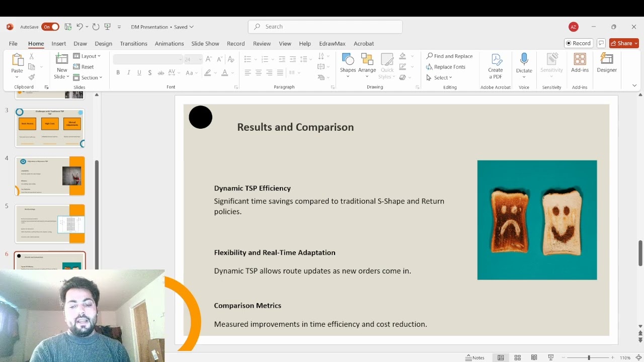The height and width of the screenshot is (362, 644).
Task: Open the File menu
Action: click(13, 44)
